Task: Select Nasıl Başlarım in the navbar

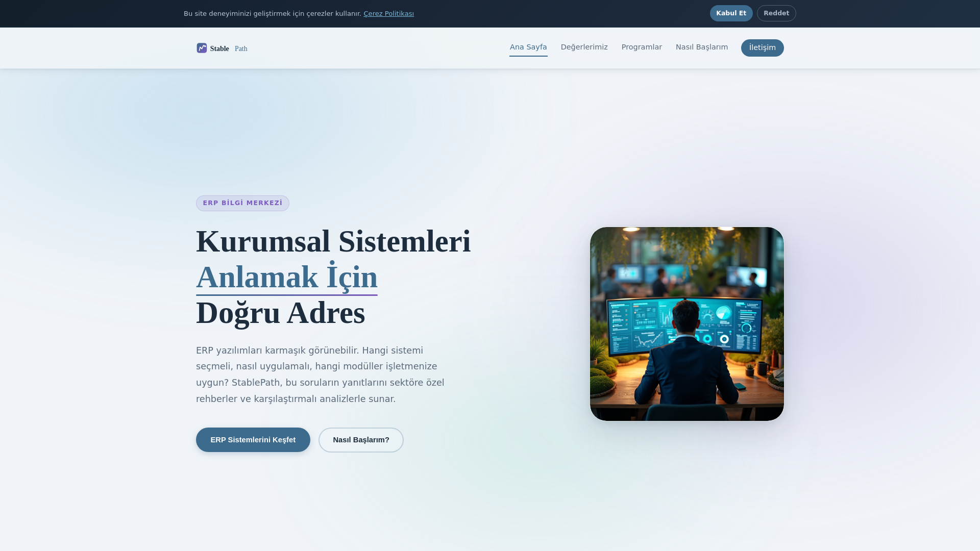Action: [x=701, y=47]
